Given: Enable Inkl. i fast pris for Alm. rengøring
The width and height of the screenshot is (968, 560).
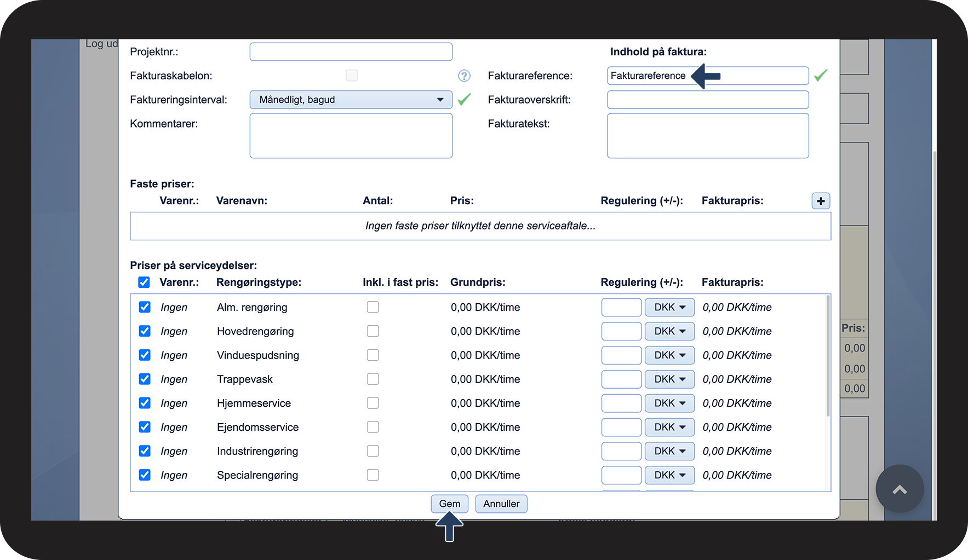Looking at the screenshot, I should point(373,307).
